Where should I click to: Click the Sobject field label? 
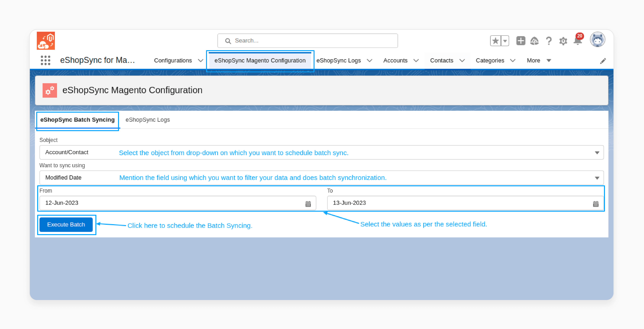coord(49,140)
